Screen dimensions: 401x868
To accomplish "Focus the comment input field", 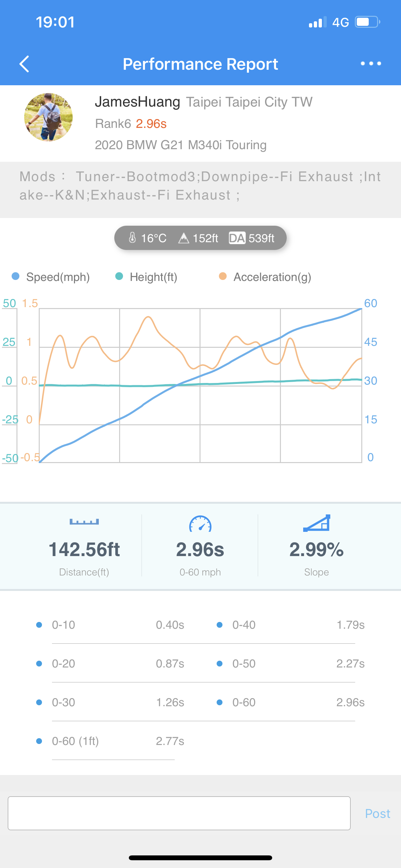I will tap(179, 813).
